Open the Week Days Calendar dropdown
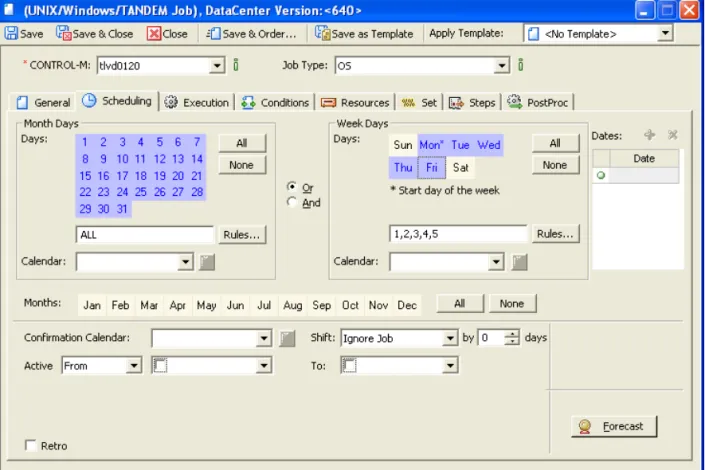 496,262
